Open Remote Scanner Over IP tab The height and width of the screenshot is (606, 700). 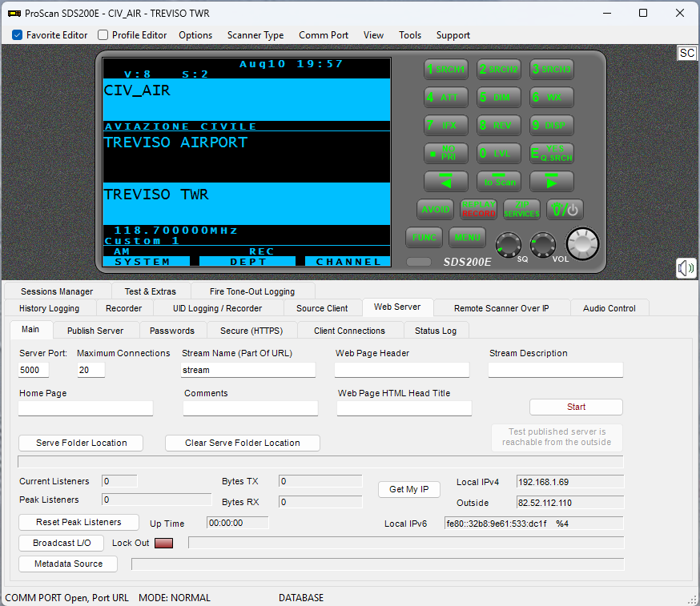(x=501, y=308)
